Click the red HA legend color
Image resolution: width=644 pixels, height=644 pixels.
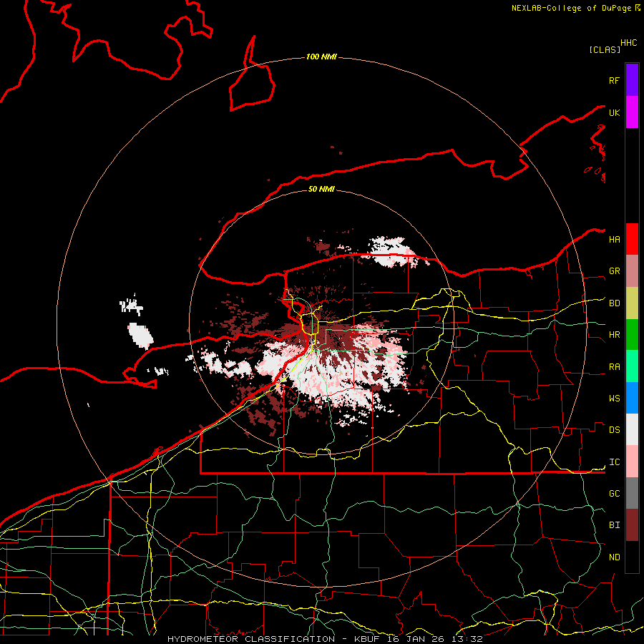coord(632,239)
